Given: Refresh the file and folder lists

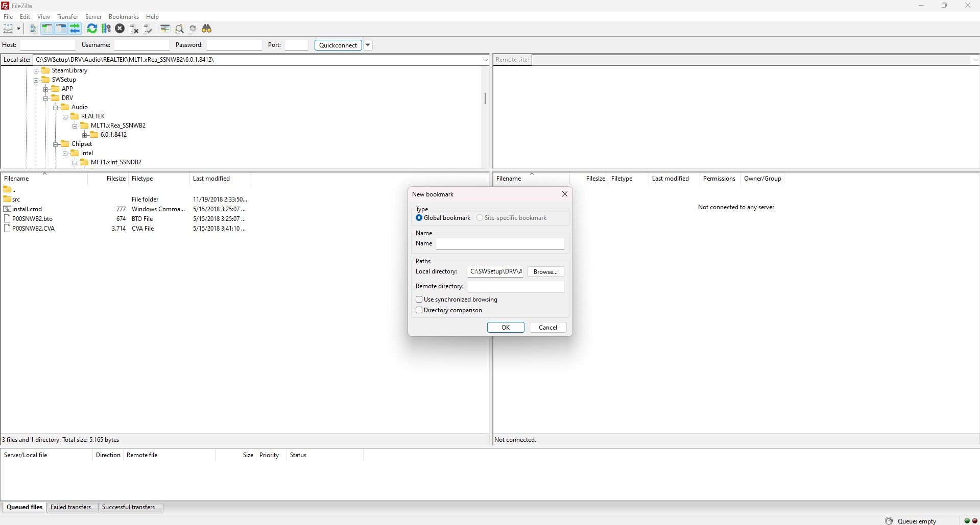Looking at the screenshot, I should (92, 29).
